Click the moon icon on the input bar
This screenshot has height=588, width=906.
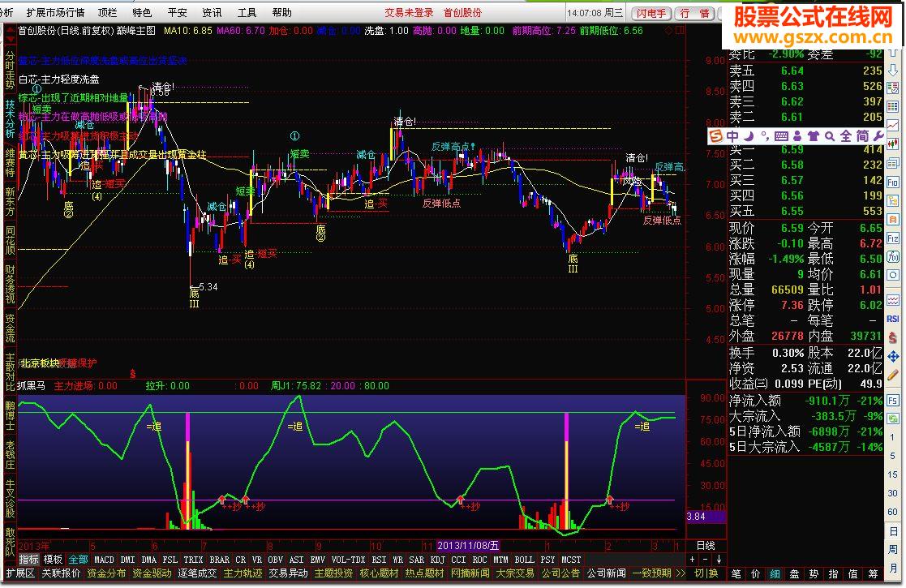coord(749,135)
